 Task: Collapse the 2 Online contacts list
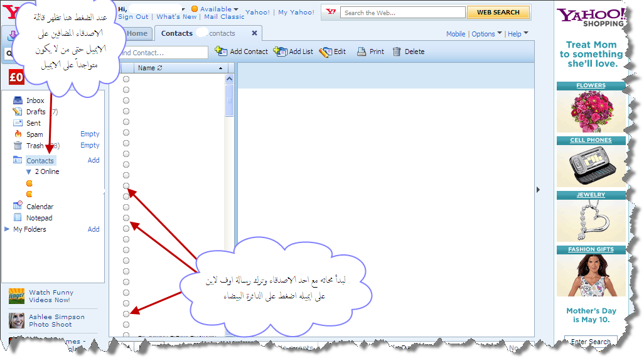pyautogui.click(x=29, y=172)
